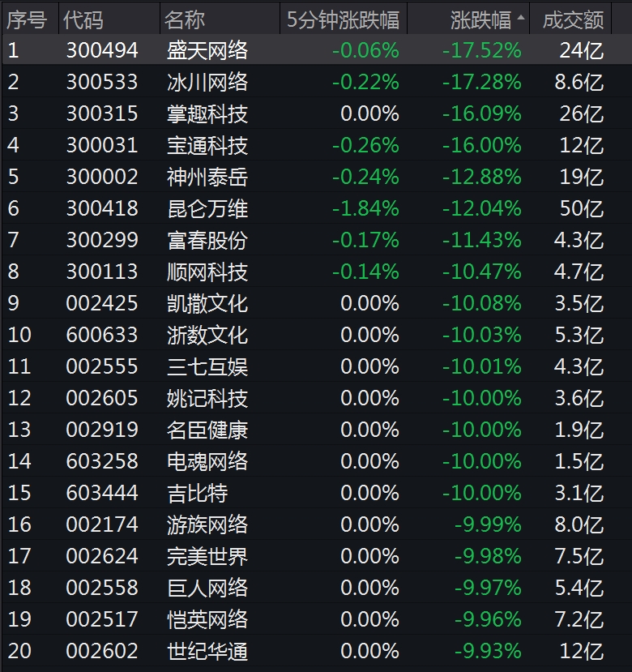Select 顺网科技 stock name
Viewport: 632px width, 672px height.
[x=207, y=272]
